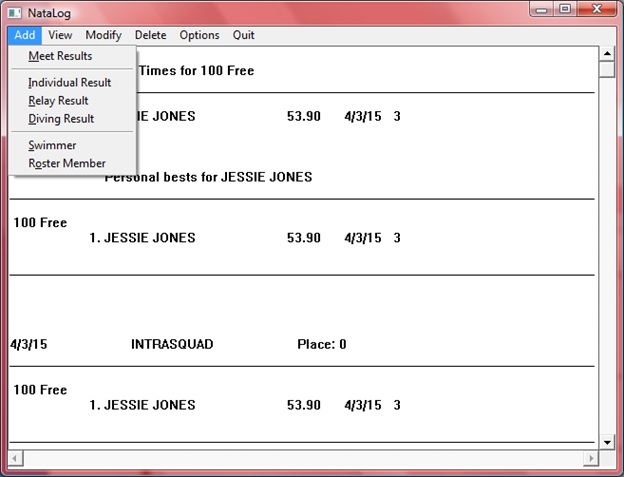Open the Delete menu
This screenshot has height=477, width=624.
click(150, 35)
